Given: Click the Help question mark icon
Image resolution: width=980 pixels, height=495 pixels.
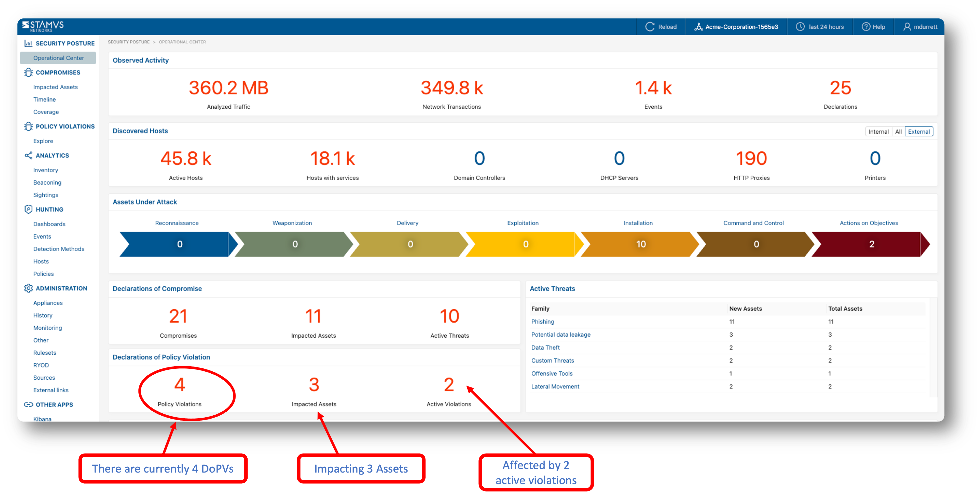Looking at the screenshot, I should click(866, 27).
